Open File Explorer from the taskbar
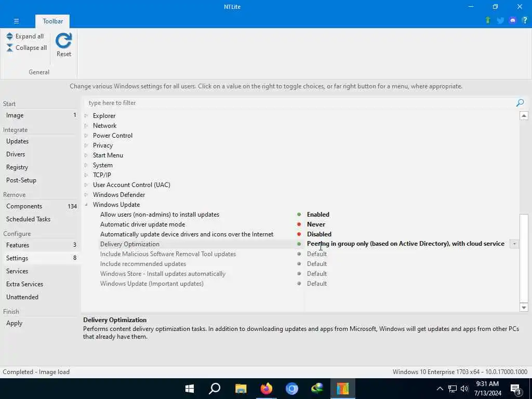The height and width of the screenshot is (399, 532). pyautogui.click(x=241, y=389)
